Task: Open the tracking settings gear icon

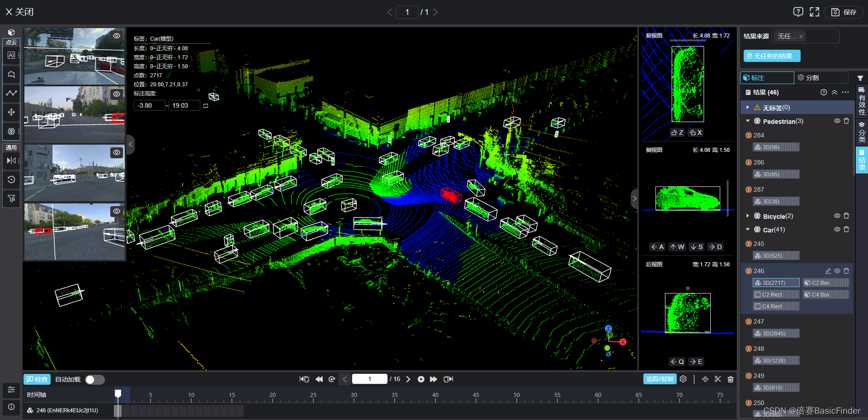Action: pos(683,379)
